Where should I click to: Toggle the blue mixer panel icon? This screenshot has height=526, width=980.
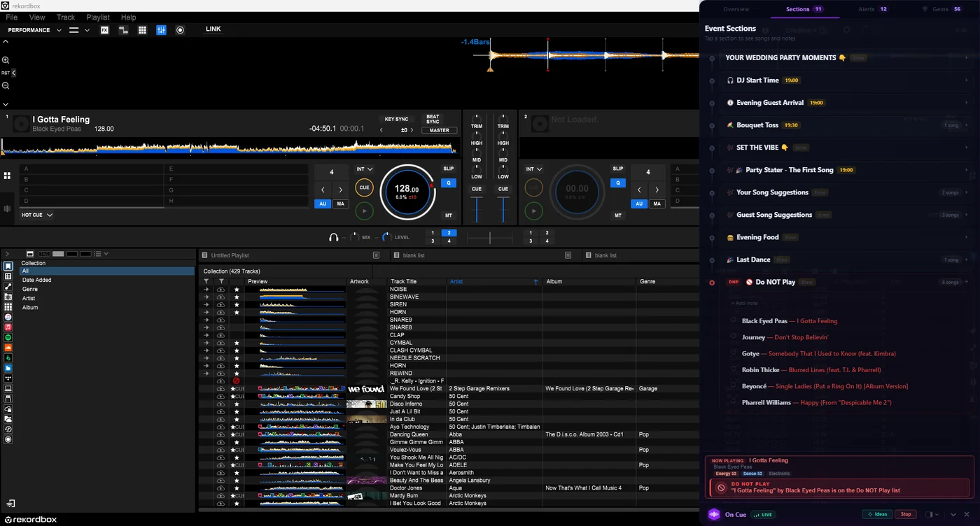pos(162,30)
